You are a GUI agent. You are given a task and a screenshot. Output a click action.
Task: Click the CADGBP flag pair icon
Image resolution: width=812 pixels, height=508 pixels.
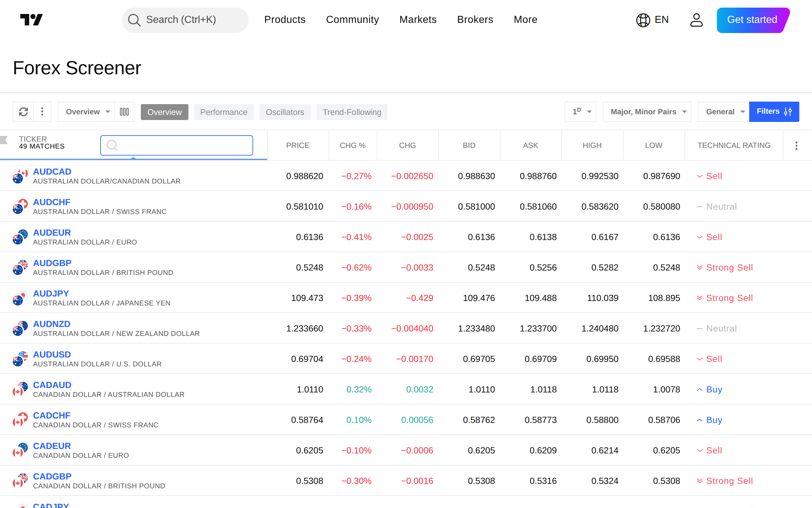coord(20,481)
